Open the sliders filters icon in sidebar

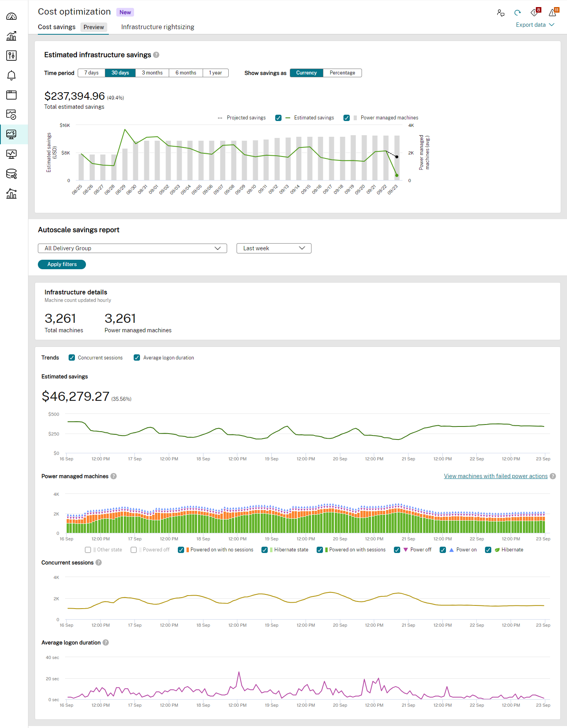tap(11, 56)
